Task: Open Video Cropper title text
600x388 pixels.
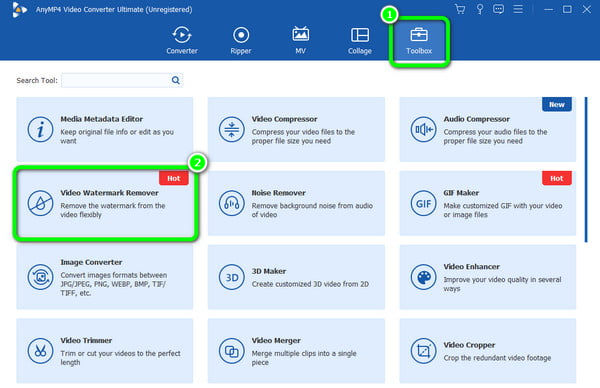Action: [469, 345]
